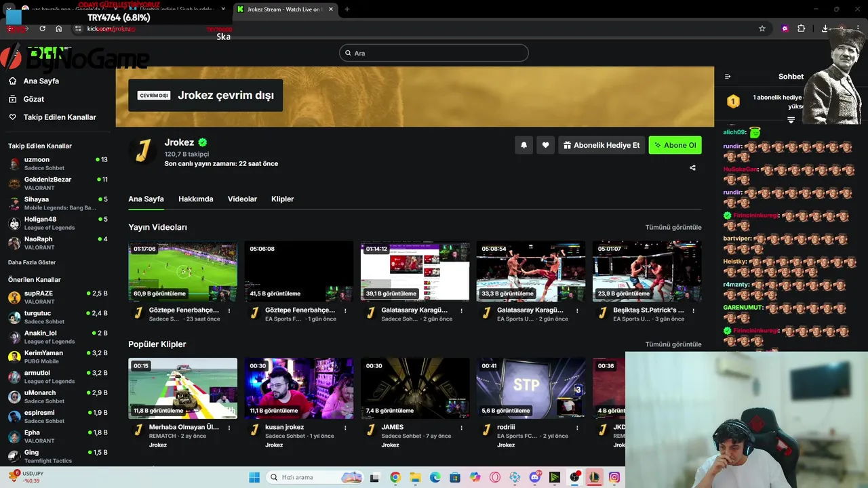Open Holigan48 channel in sidebar
The width and height of the screenshot is (868, 488).
pos(58,223)
